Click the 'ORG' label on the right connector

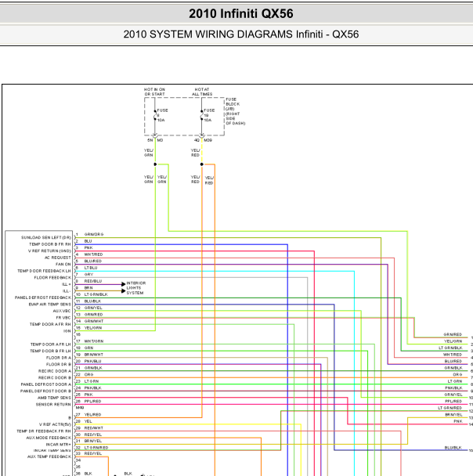[x=457, y=374]
